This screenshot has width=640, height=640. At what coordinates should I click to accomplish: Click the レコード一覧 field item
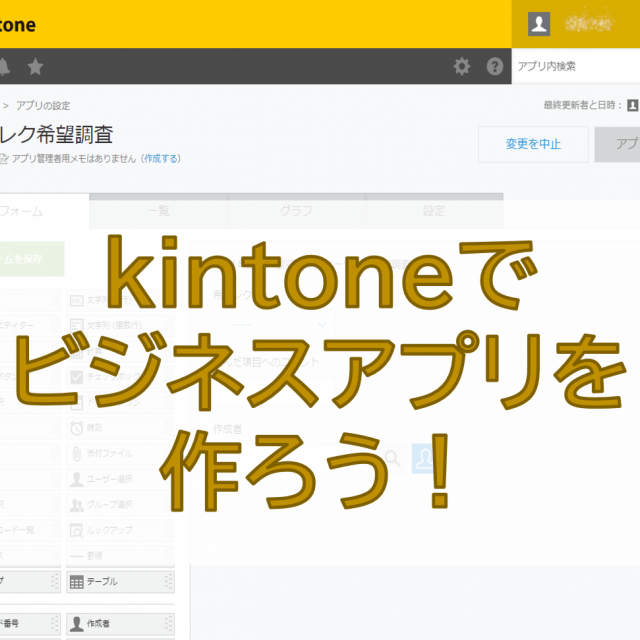tap(30, 530)
